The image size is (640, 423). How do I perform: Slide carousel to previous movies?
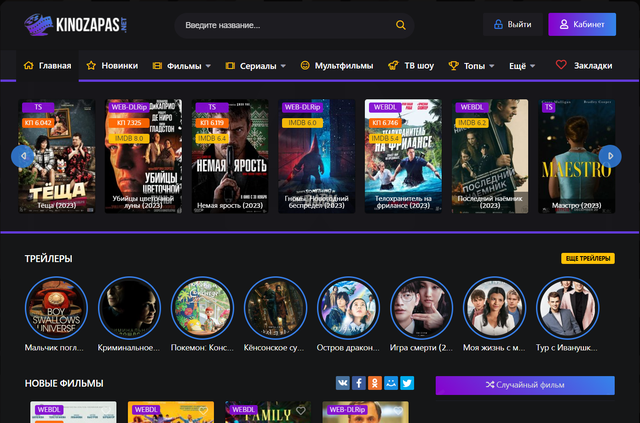click(22, 156)
